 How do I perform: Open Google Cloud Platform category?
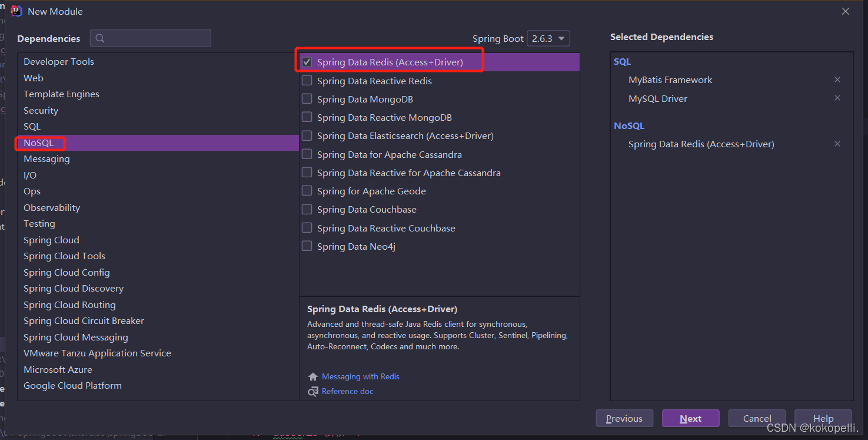(158, 386)
